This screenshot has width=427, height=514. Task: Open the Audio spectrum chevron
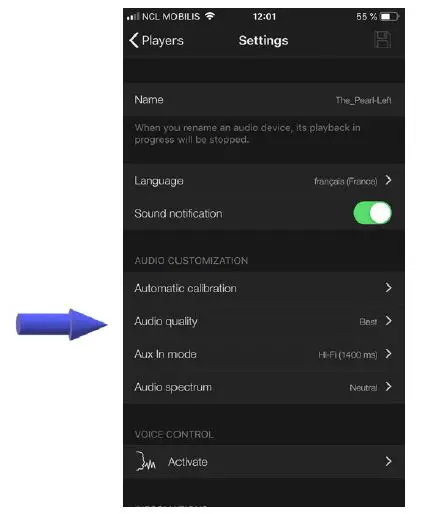pyautogui.click(x=388, y=387)
